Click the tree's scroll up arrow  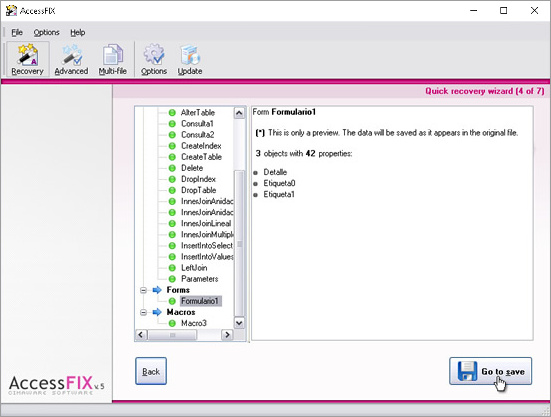[x=239, y=113]
